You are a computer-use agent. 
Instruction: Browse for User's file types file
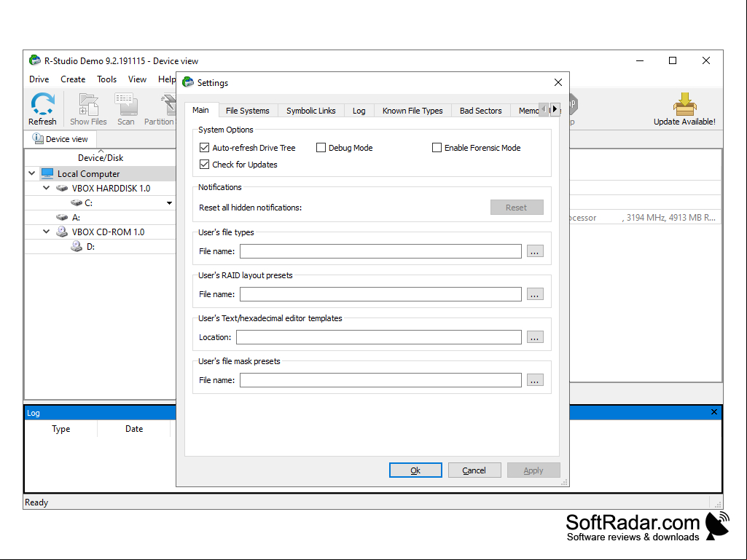click(535, 251)
